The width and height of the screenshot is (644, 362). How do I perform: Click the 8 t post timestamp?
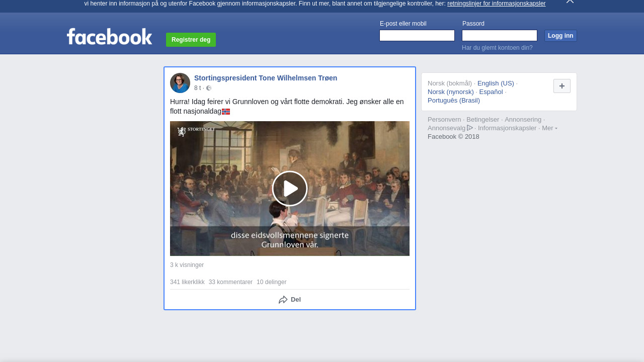point(197,88)
